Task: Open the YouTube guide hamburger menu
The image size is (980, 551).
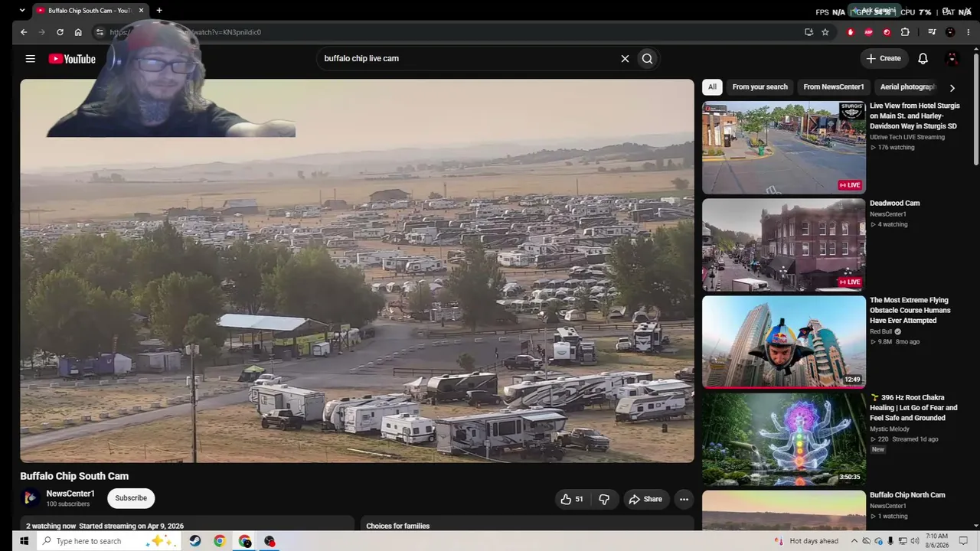Action: [30, 59]
